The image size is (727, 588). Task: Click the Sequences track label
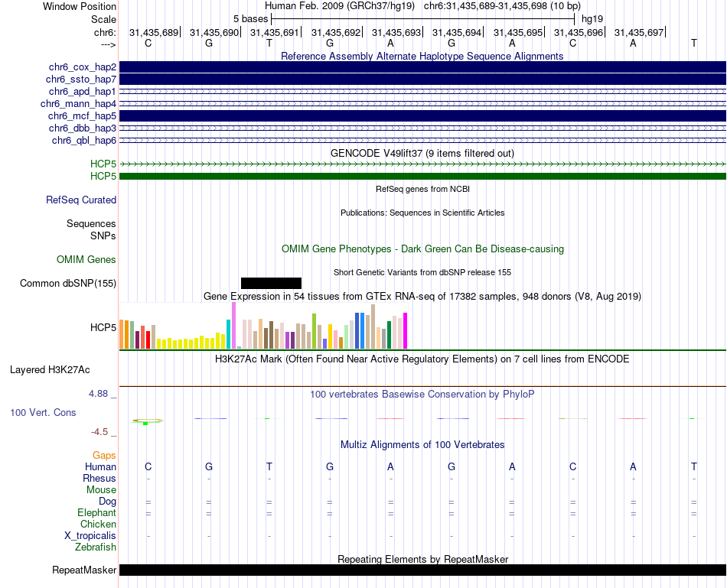pyautogui.click(x=91, y=224)
